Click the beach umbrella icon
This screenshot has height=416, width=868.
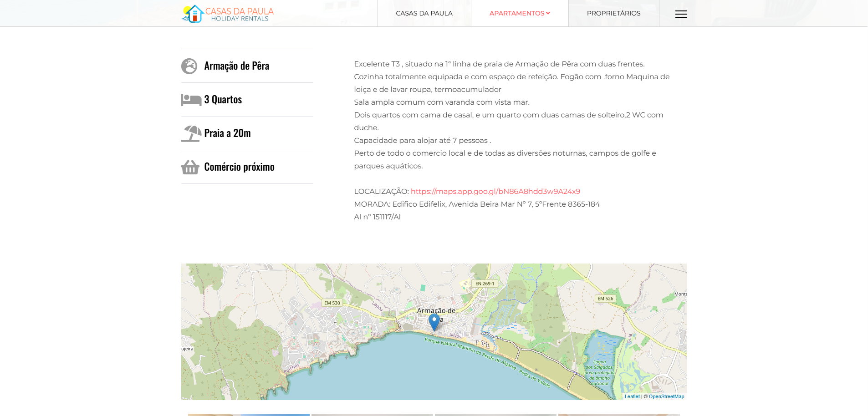191,133
